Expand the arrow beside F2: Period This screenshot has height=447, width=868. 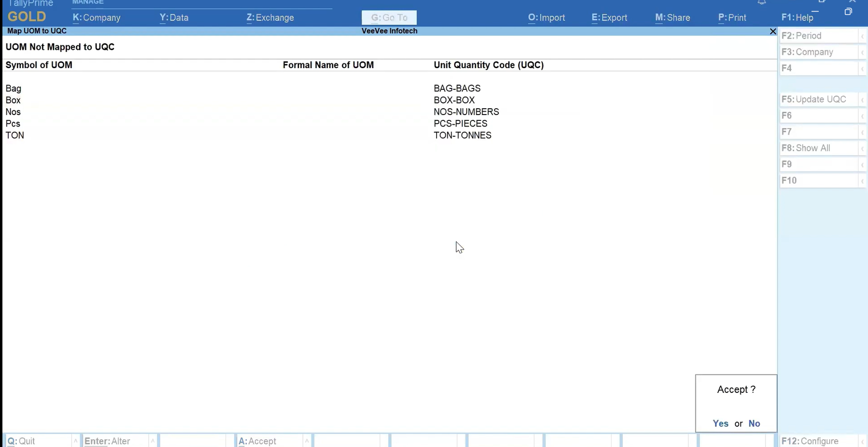[x=862, y=36]
